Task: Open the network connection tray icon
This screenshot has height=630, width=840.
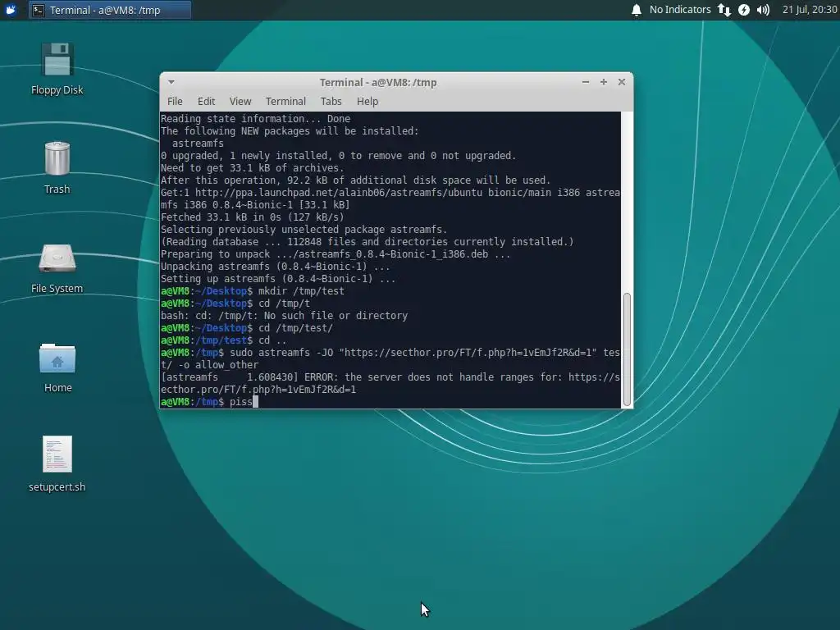Action: (724, 10)
